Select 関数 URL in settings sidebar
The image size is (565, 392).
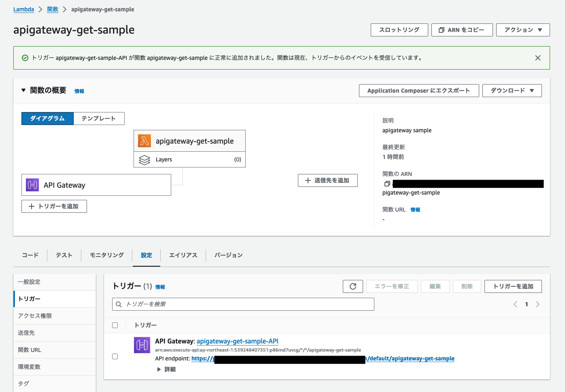coord(55,350)
